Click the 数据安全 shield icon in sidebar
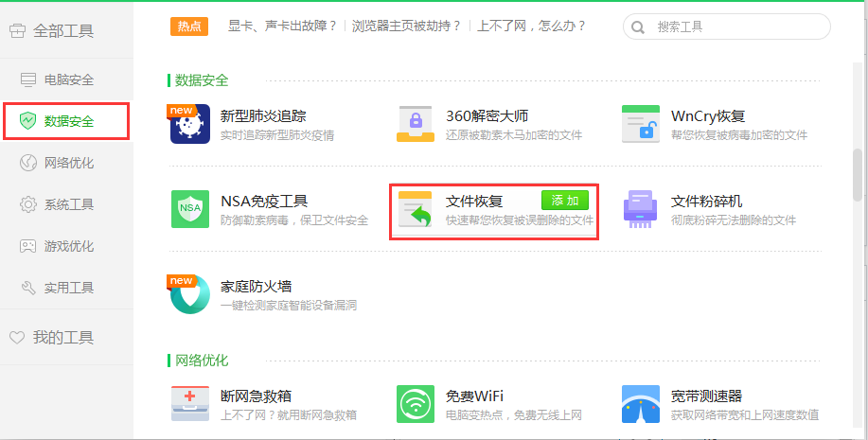This screenshot has height=440, width=868. 27,121
